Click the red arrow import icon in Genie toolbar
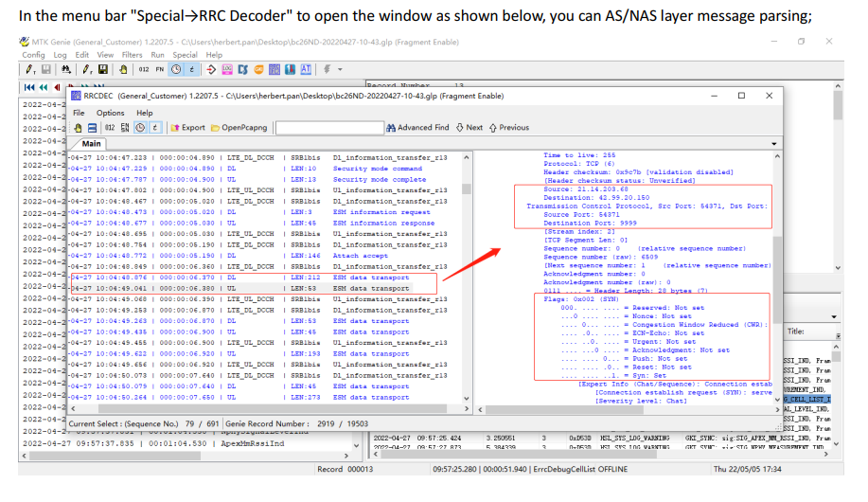This screenshot has height=502, width=868. point(211,69)
